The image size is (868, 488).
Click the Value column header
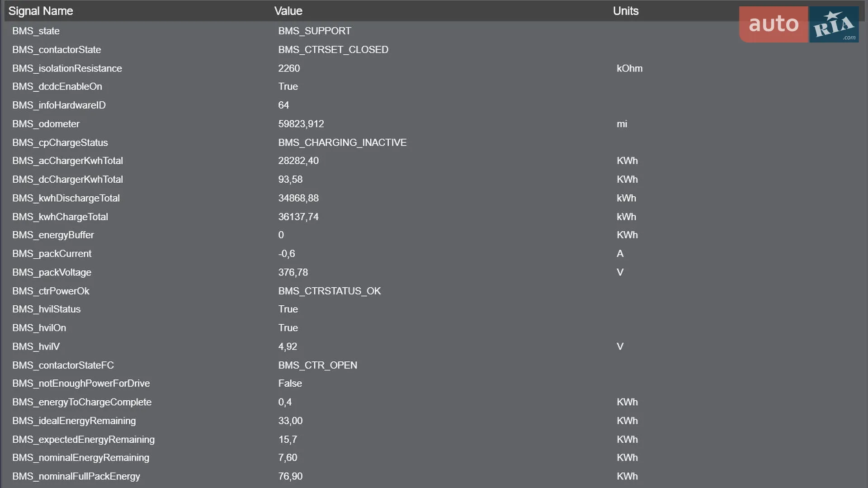click(288, 11)
